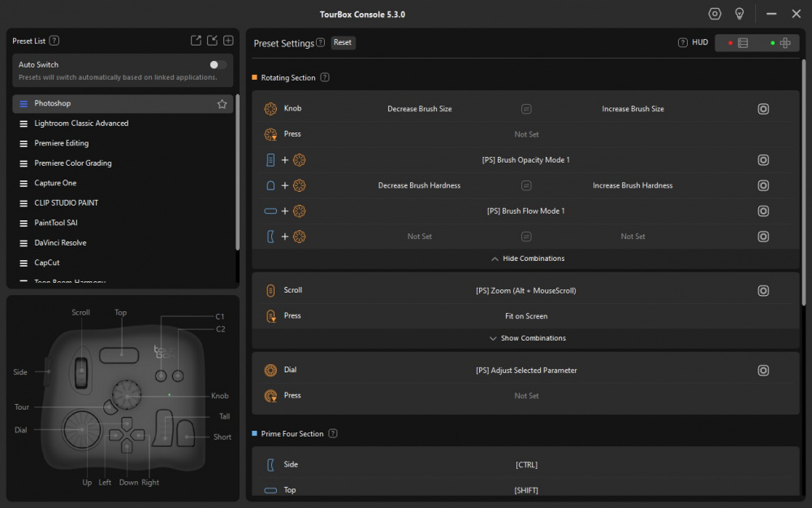812x508 pixels.
Task: Click the Dial wheel on device diagram
Action: point(82,429)
